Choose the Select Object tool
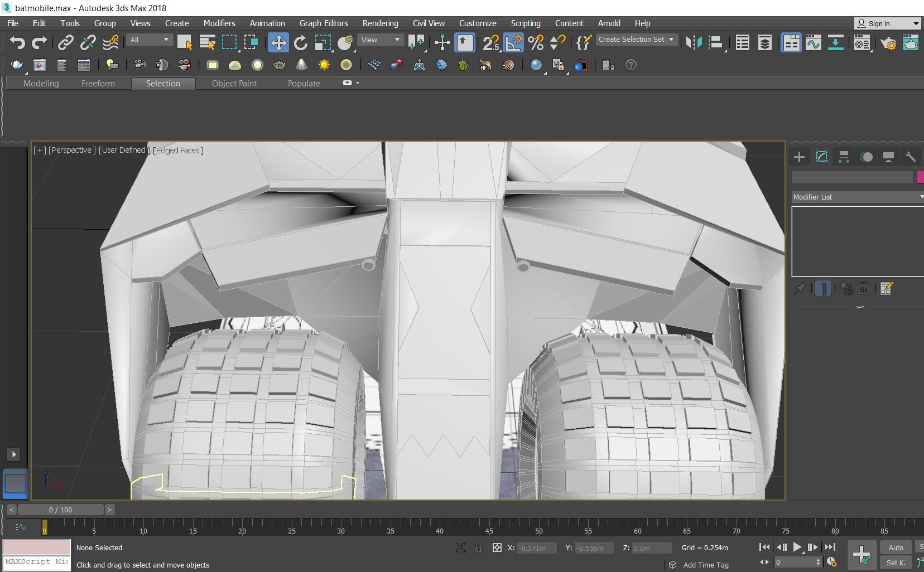The width and height of the screenshot is (924, 572). (x=185, y=42)
